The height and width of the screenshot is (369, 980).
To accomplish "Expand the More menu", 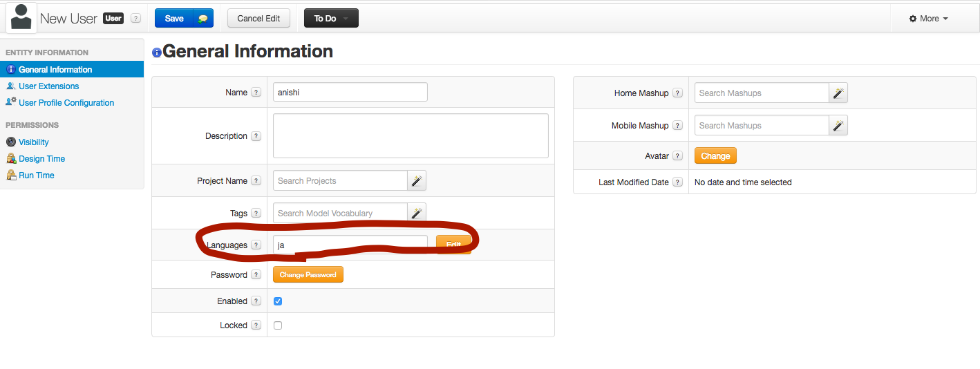I will [928, 19].
